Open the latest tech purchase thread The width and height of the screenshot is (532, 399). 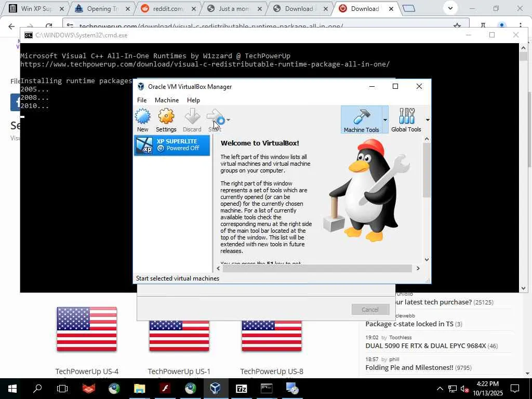[x=434, y=302]
